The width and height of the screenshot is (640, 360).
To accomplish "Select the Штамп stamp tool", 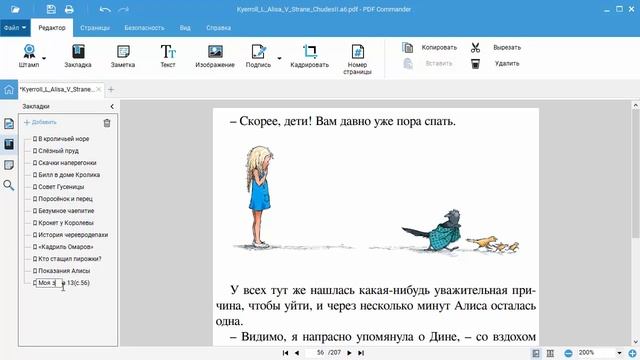I will click(x=29, y=56).
